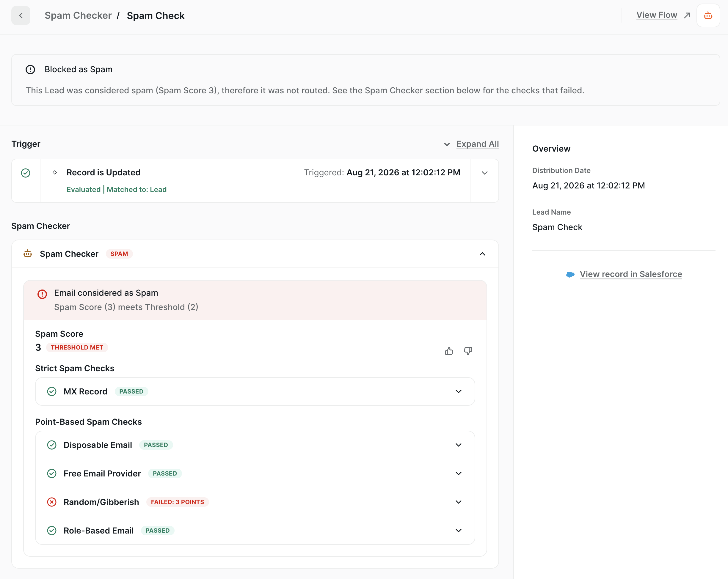Click the Point-Based Spam Checks heading

[x=88, y=422]
